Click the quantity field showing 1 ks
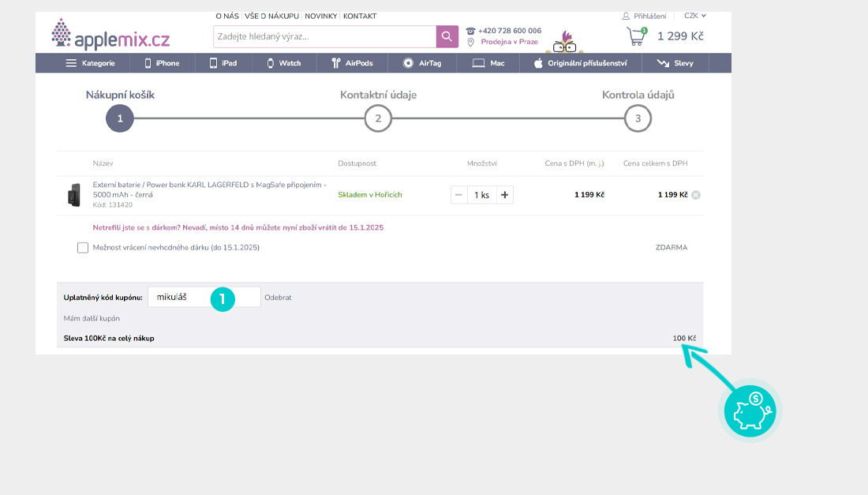The image size is (868, 495). coord(481,195)
